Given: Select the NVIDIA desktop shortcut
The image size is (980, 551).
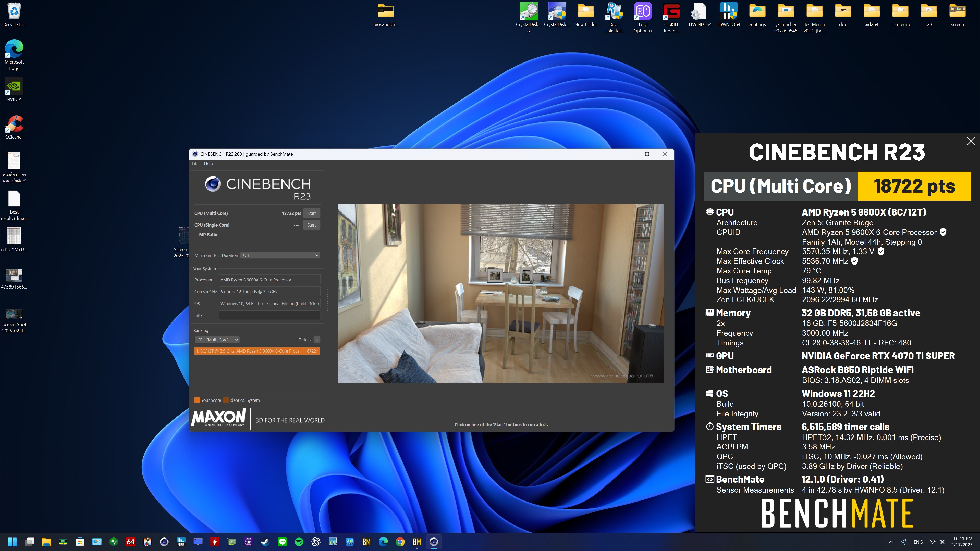Looking at the screenshot, I should (x=14, y=90).
